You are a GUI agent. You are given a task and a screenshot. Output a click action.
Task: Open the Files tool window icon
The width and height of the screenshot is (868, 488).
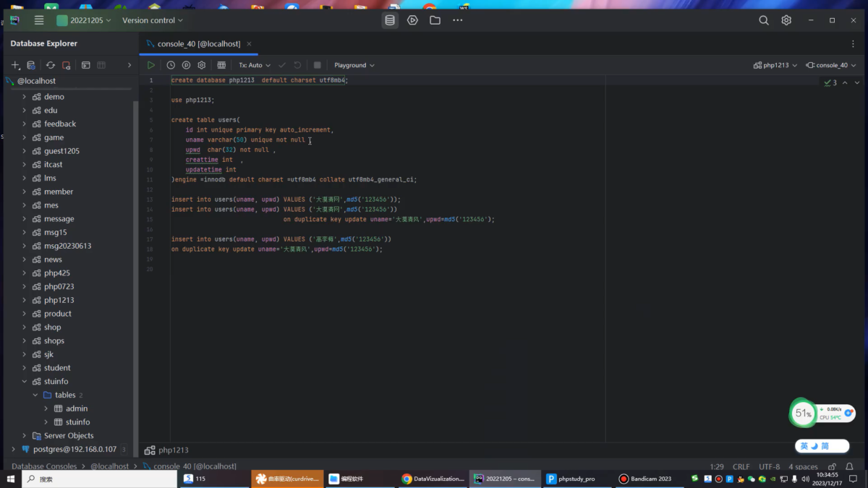tap(435, 20)
